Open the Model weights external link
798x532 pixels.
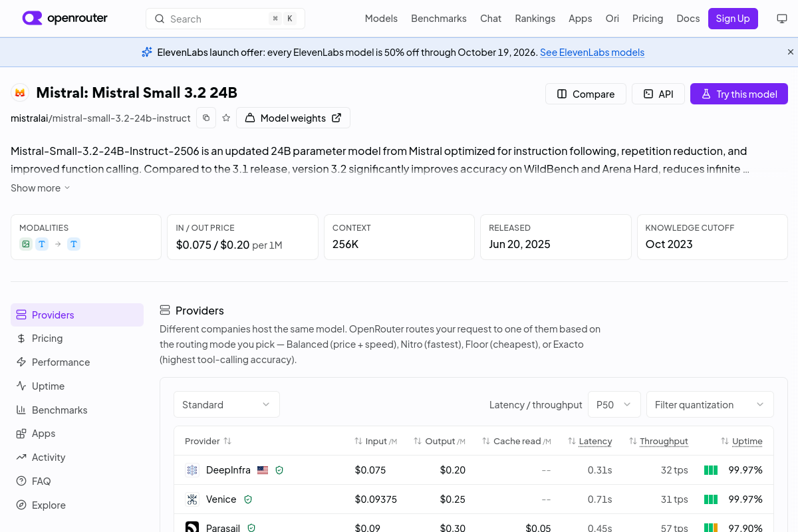coord(293,118)
